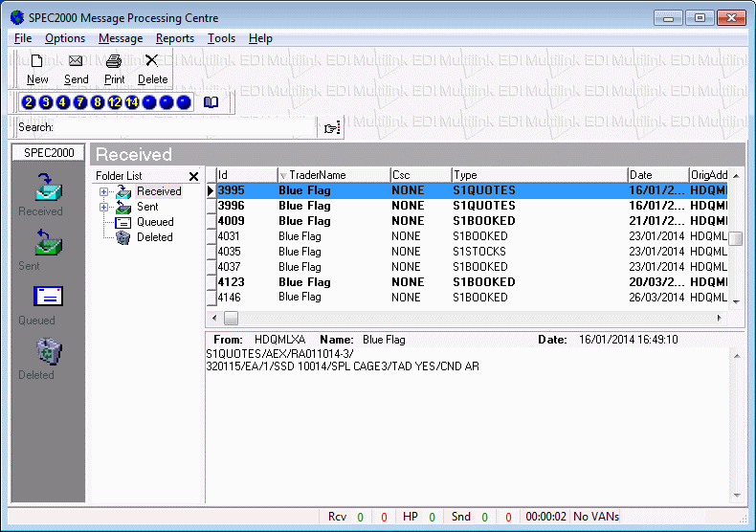756x532 pixels.
Task: Expand the Sent folder tree node
Action: [x=104, y=207]
